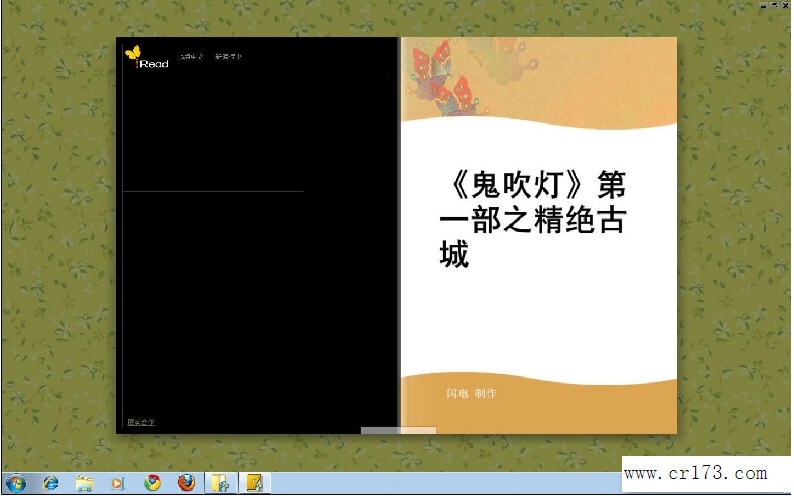The height and width of the screenshot is (496, 794).
Task: Close the reader window with top-right X
Action: tap(786, 5)
